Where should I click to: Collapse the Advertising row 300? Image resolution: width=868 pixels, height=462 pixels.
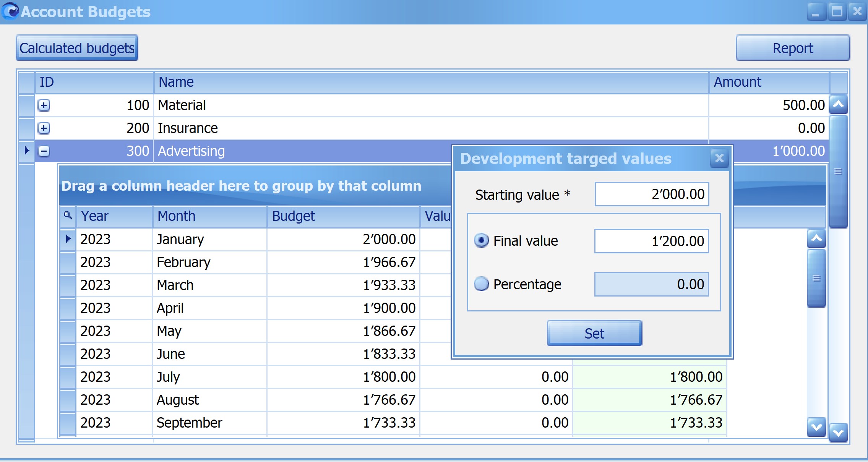(x=44, y=151)
